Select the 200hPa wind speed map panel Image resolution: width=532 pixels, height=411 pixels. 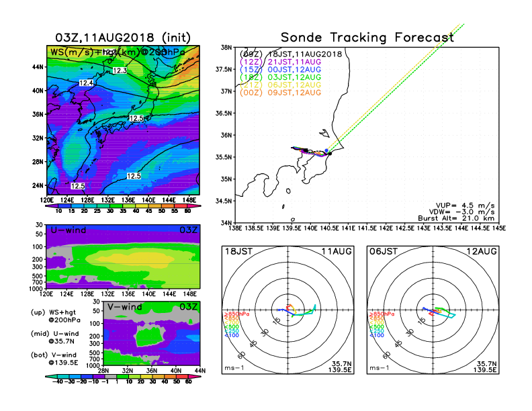point(123,120)
